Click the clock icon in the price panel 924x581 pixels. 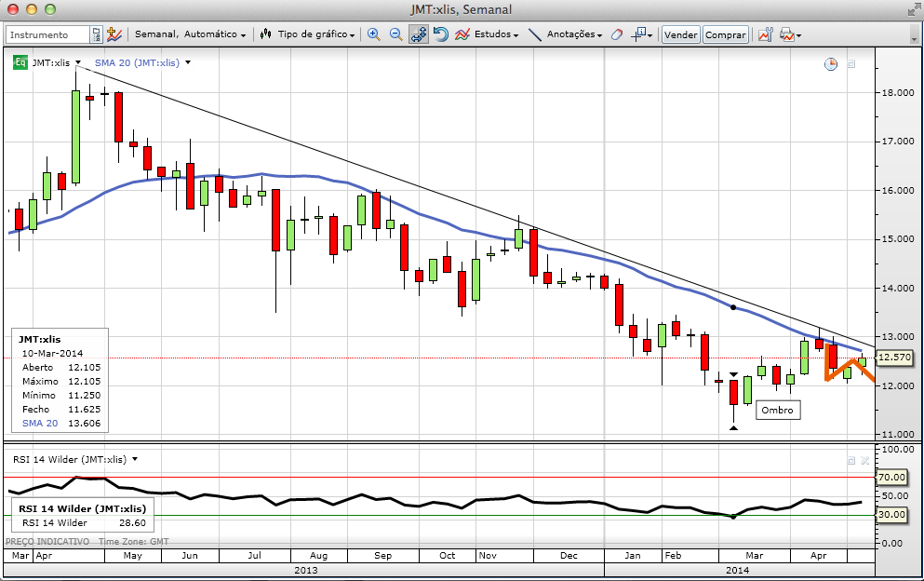(x=830, y=63)
